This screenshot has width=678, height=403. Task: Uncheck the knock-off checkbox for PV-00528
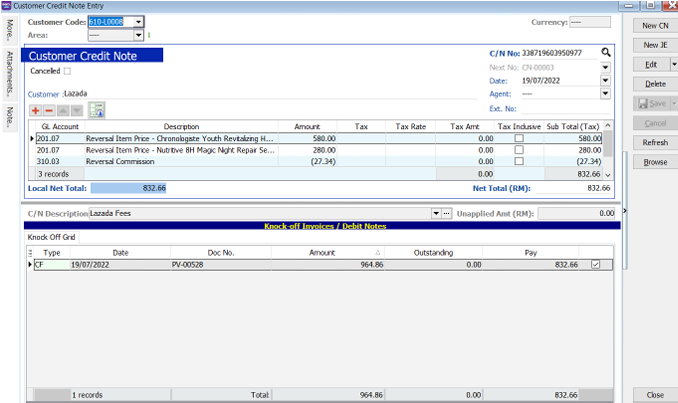pos(596,264)
